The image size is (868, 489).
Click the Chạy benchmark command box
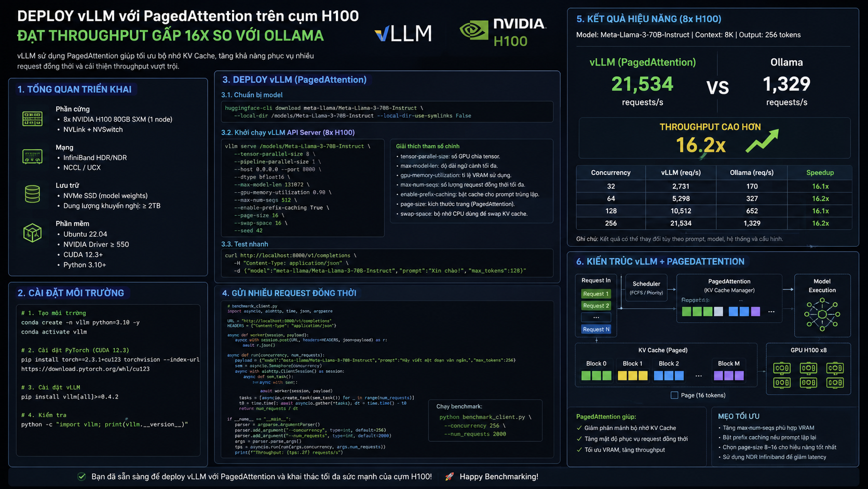coord(485,420)
